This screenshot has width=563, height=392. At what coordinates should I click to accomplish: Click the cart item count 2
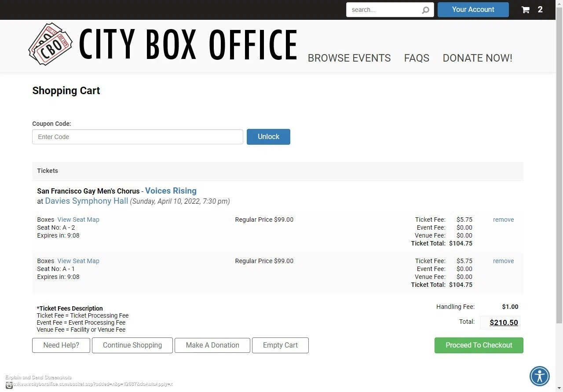(540, 10)
